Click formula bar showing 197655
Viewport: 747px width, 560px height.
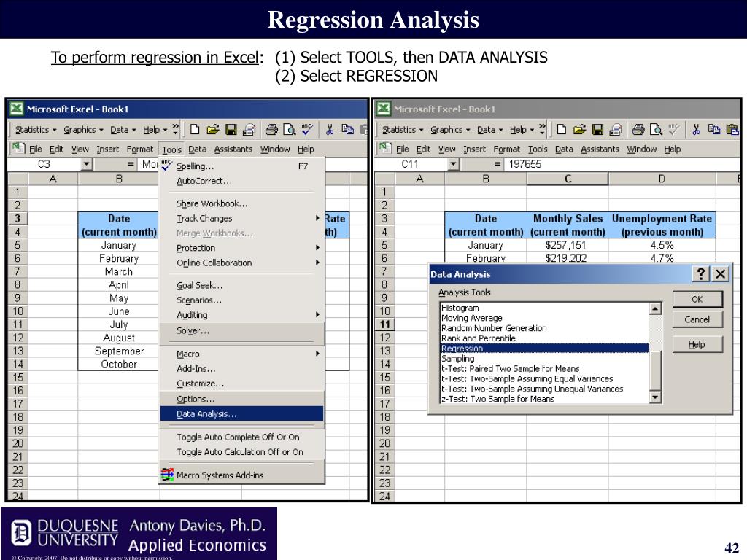tap(622, 164)
